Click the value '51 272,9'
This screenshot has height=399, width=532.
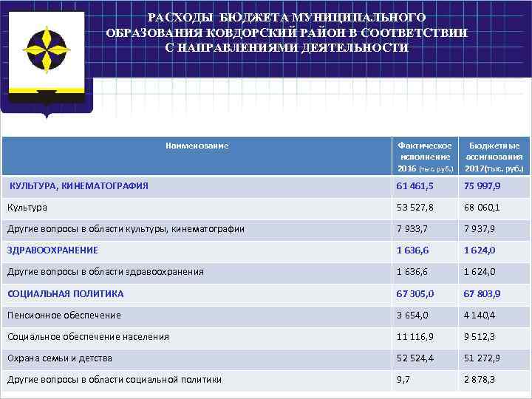click(482, 358)
